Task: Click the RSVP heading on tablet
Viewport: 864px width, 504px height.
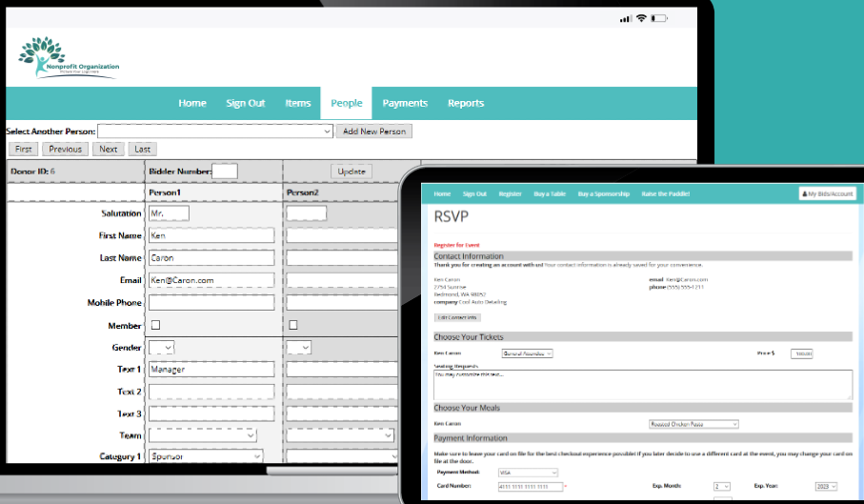Action: pos(452,217)
